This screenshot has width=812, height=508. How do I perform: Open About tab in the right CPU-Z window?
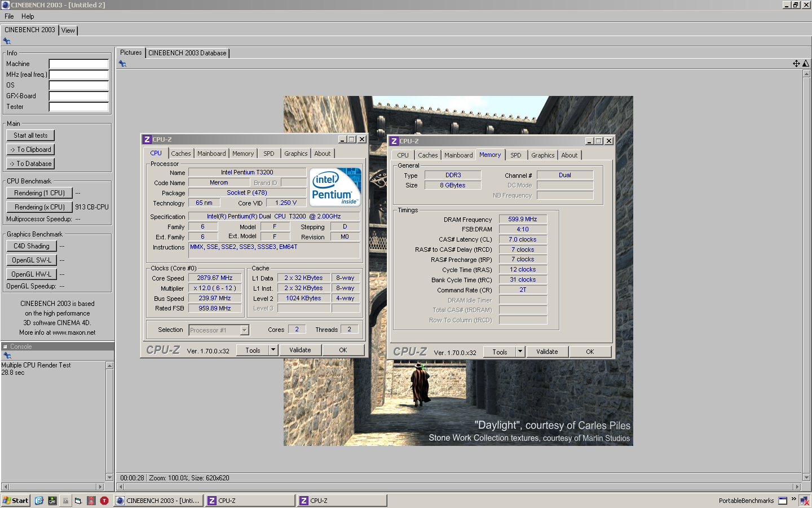[570, 155]
